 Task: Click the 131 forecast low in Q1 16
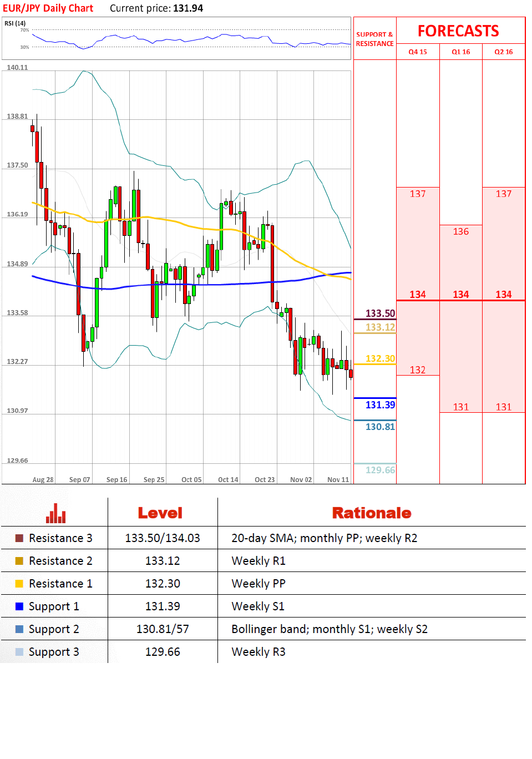point(461,407)
